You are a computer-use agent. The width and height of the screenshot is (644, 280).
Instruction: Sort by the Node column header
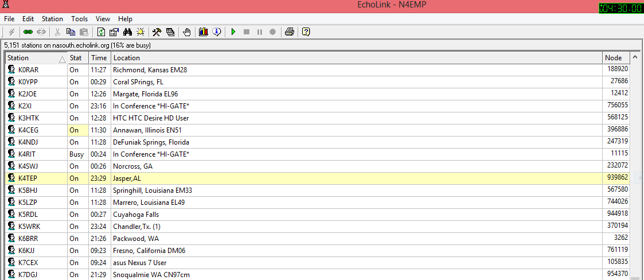617,58
